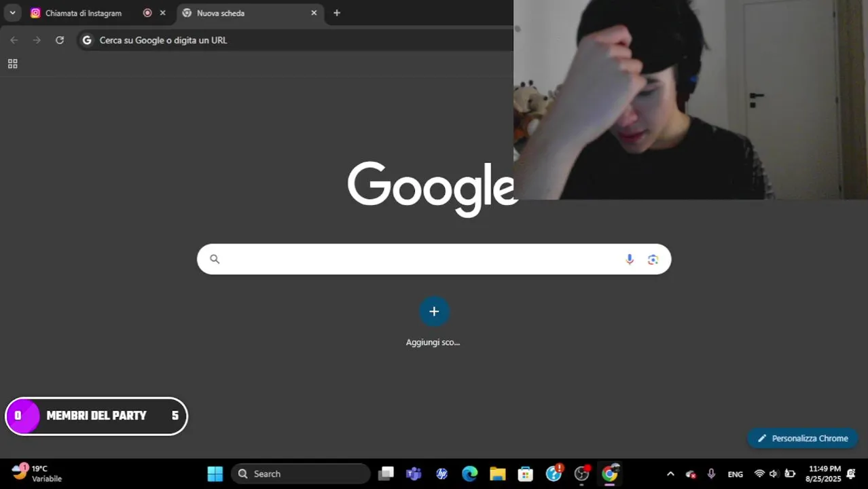This screenshot has width=868, height=489.
Task: Click the magnifier icon in search box
Action: click(215, 259)
